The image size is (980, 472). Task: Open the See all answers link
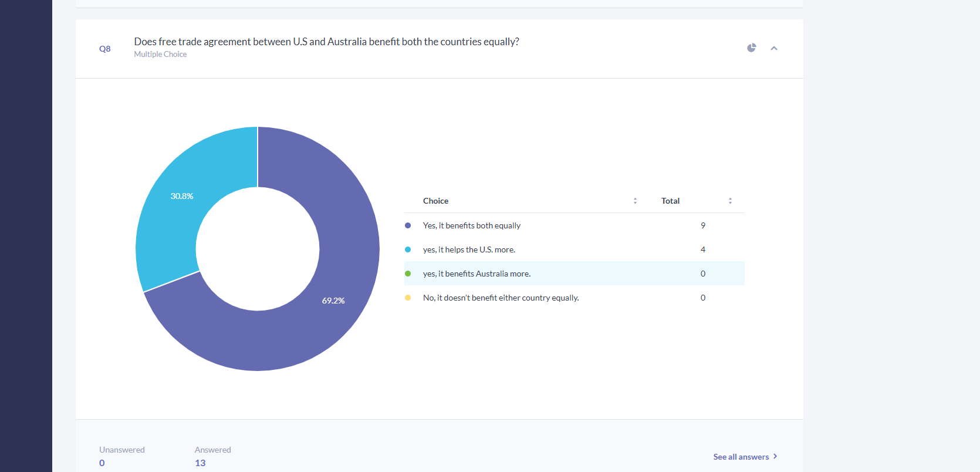coord(741,457)
